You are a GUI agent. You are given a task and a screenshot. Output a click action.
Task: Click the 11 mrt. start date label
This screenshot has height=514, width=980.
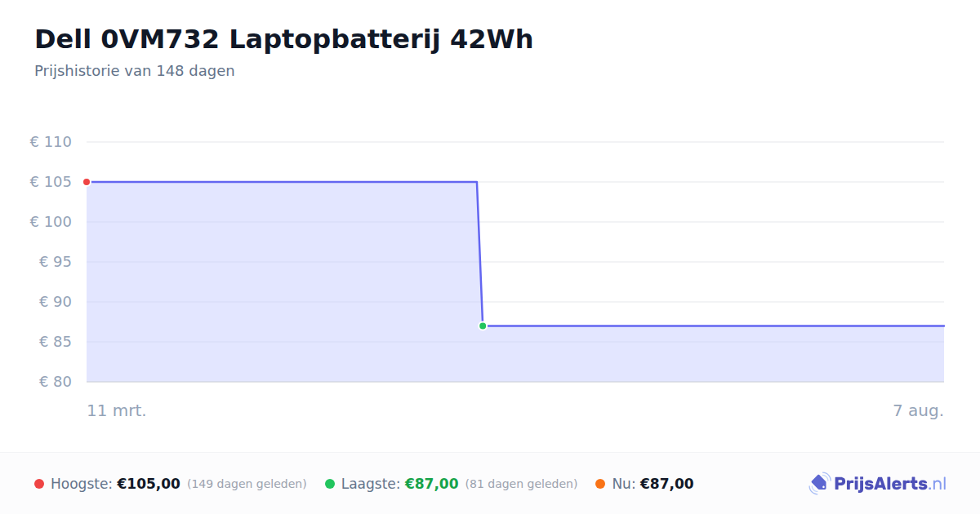click(117, 410)
